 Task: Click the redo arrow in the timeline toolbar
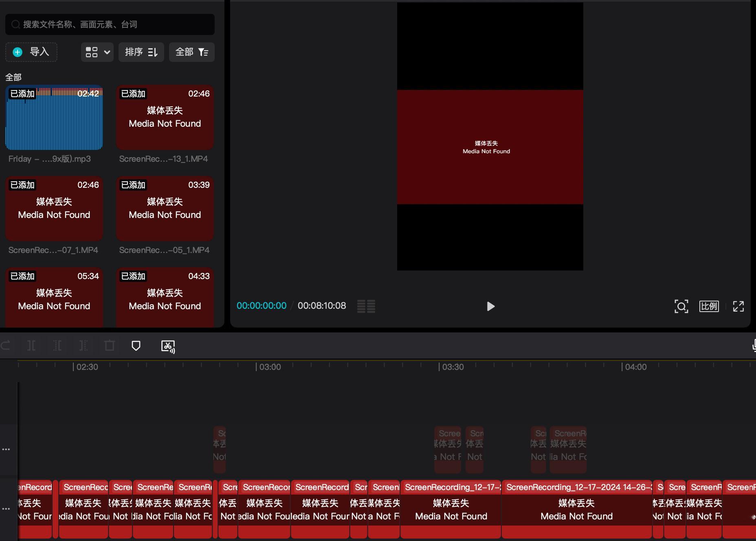click(x=6, y=346)
